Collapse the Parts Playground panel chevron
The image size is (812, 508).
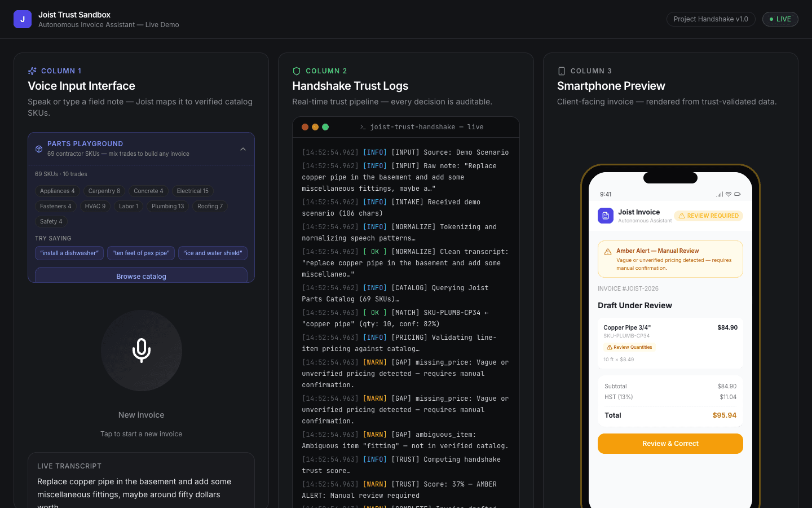coord(243,149)
